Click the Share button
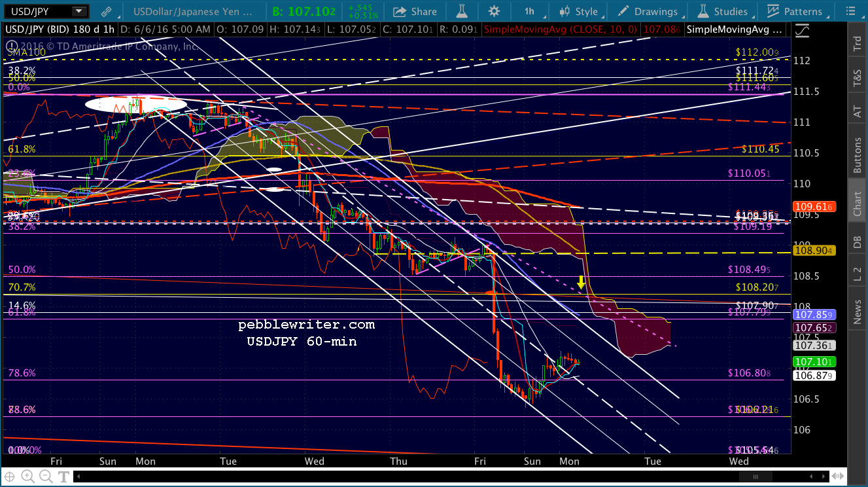The image size is (868, 487). click(415, 11)
